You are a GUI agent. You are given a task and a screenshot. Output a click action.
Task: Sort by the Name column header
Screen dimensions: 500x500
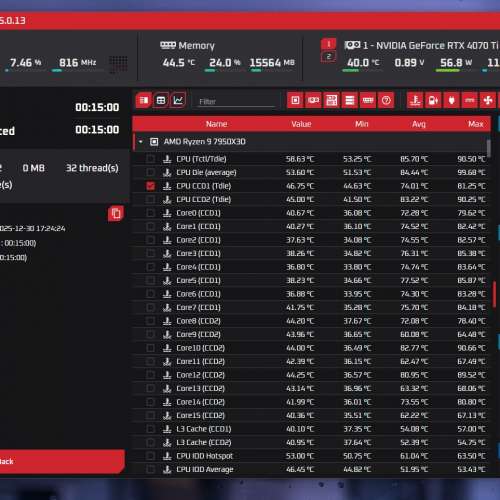(217, 124)
